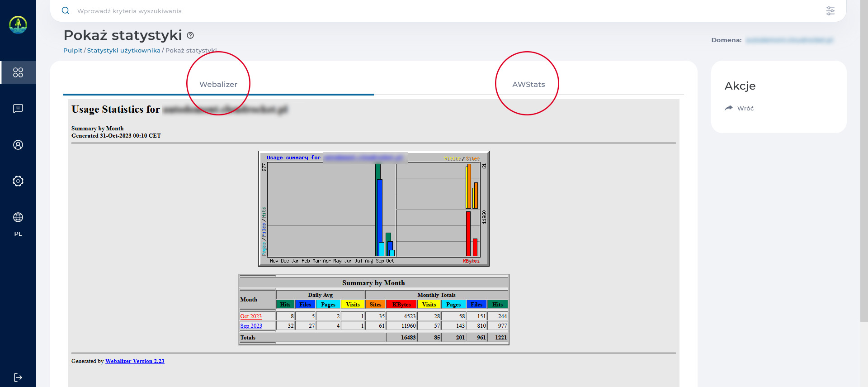Open search filter settings icon
This screenshot has width=868, height=387.
point(830,11)
